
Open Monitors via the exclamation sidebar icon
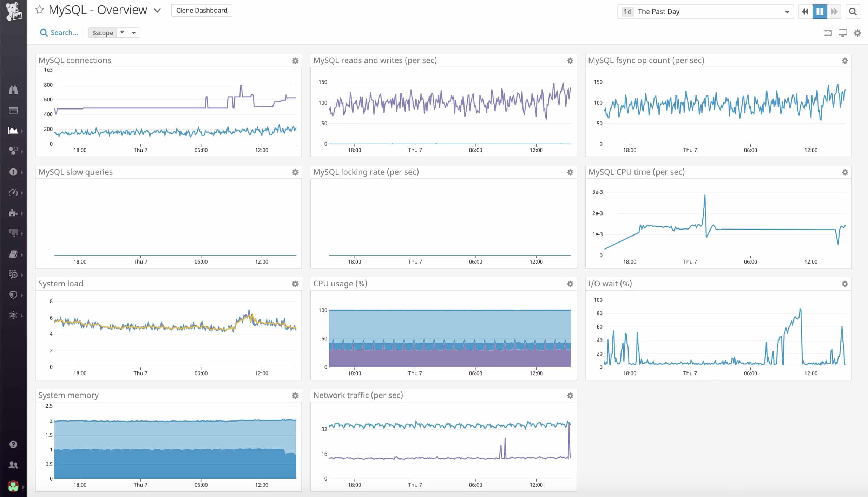click(x=13, y=172)
